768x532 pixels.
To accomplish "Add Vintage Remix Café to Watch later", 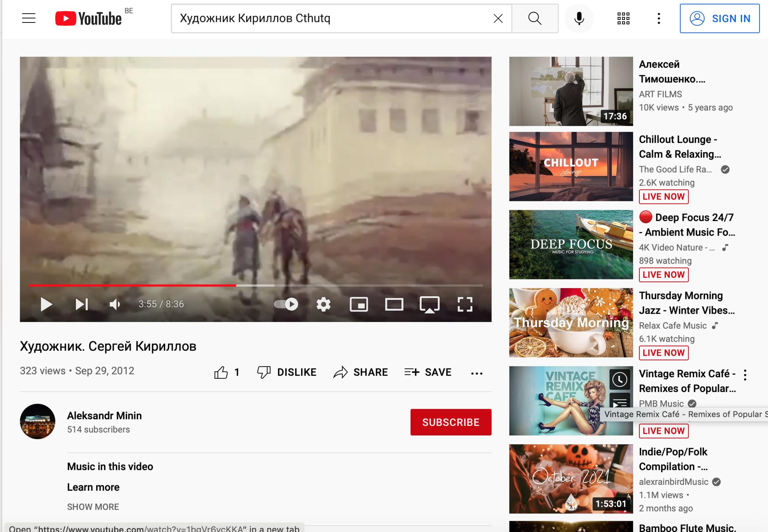I will point(620,379).
